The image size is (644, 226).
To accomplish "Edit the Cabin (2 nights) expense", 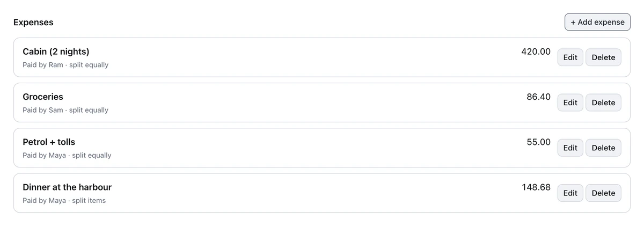I will (x=570, y=57).
